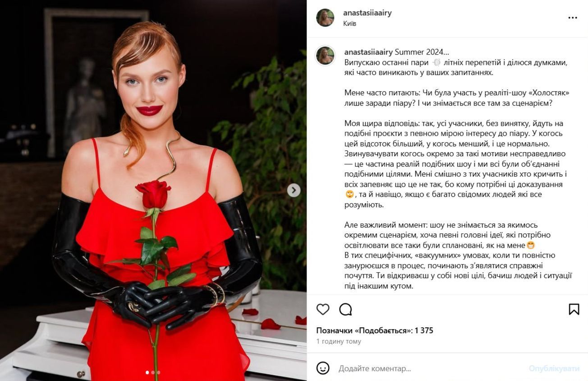Image resolution: width=588 pixels, height=381 pixels.
Task: Select the first carousel dot indicator
Action: tap(147, 373)
